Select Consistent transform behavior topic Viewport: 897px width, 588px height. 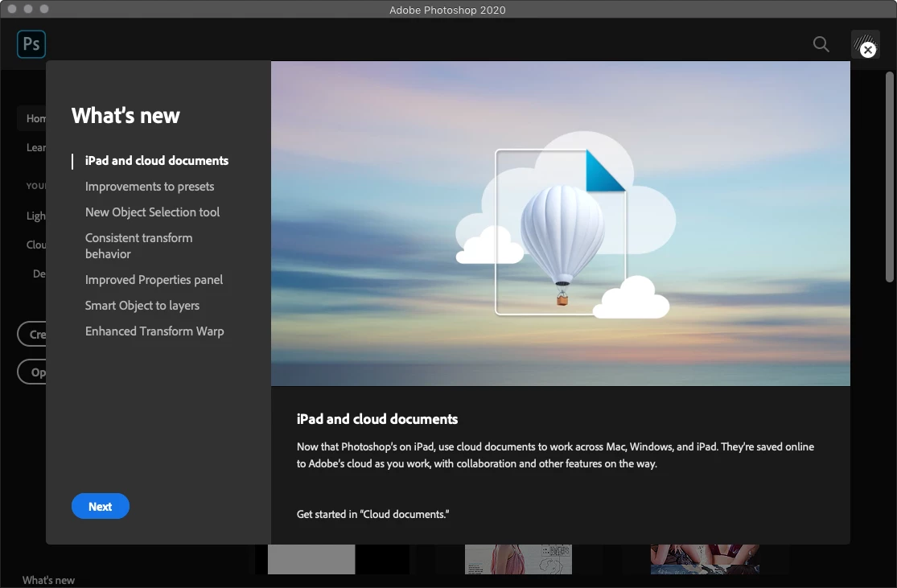[x=139, y=246]
